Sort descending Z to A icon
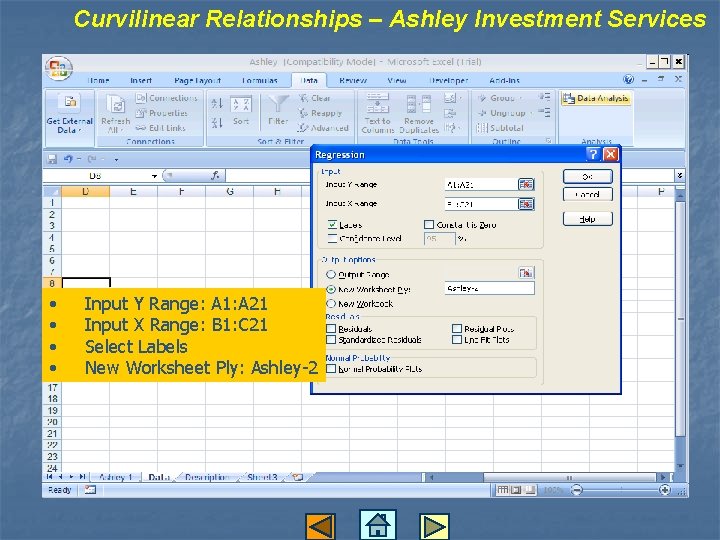The height and width of the screenshot is (540, 720). tap(217, 123)
